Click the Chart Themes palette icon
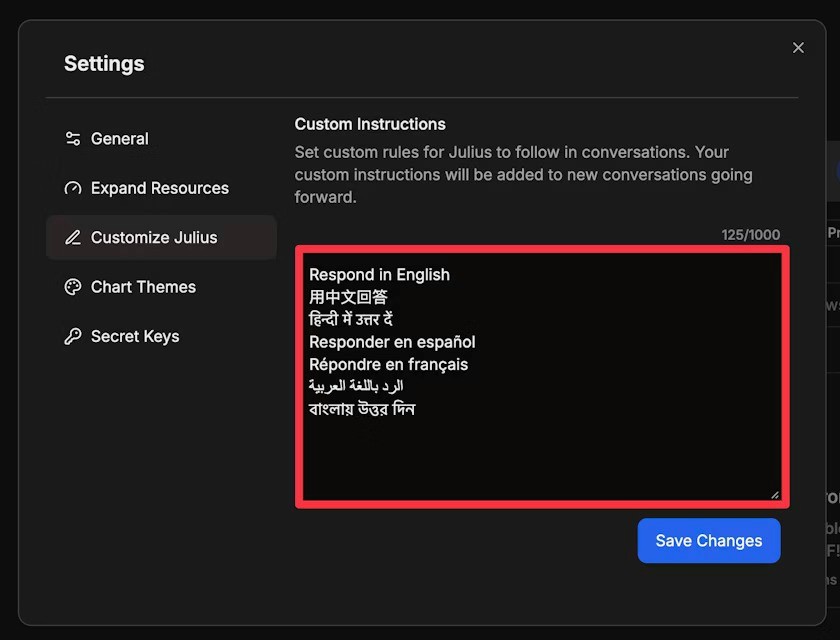Screen dimensions: 840x640 click(72, 287)
